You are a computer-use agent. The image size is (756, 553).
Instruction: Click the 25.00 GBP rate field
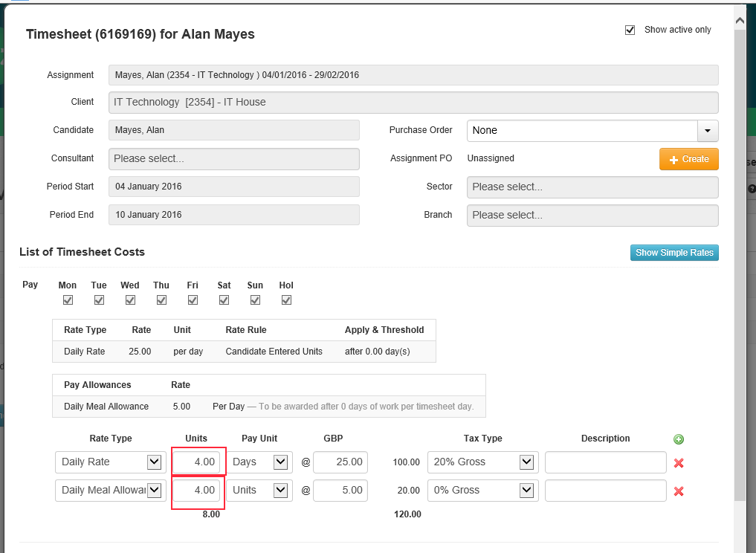[340, 462]
